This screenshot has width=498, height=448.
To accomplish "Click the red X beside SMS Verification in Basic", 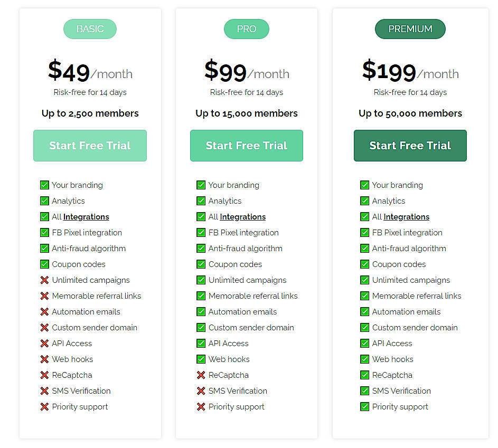I will 44,390.
